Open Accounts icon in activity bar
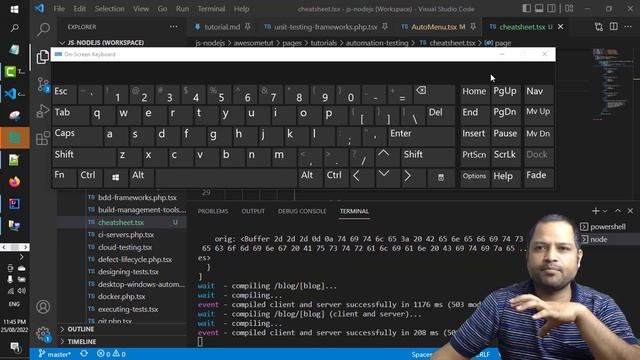The width and height of the screenshot is (640, 360). click(x=43, y=307)
